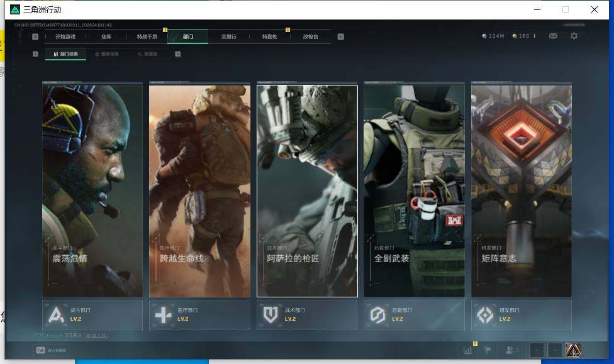Click the underlined link in the chat line
The image size is (614, 364).
(x=97, y=336)
